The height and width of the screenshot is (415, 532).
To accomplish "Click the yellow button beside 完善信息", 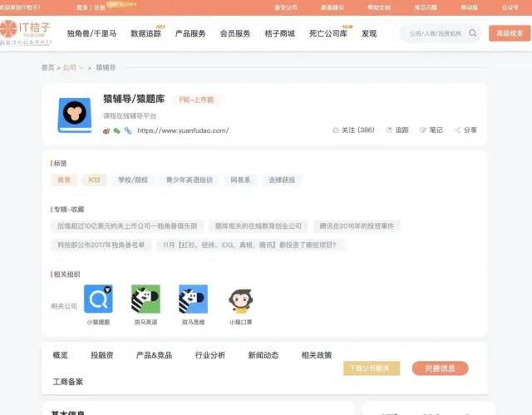I will [372, 368].
